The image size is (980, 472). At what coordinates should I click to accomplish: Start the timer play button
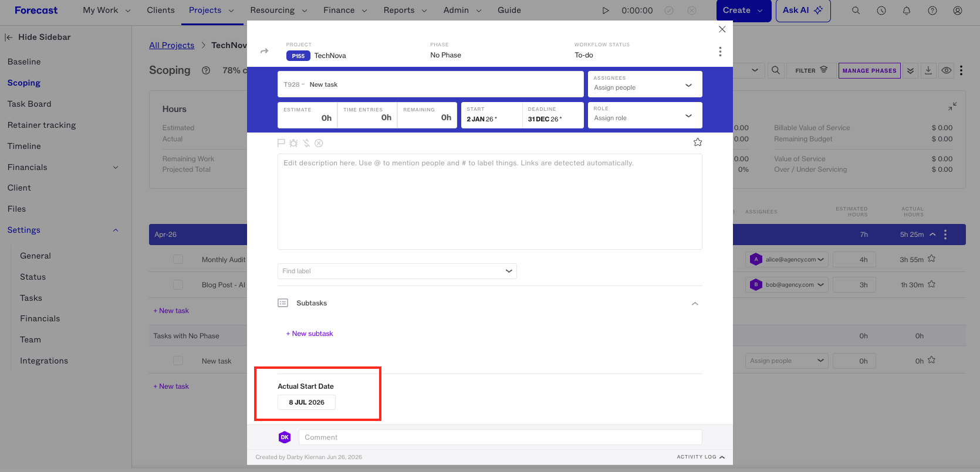tap(606, 11)
